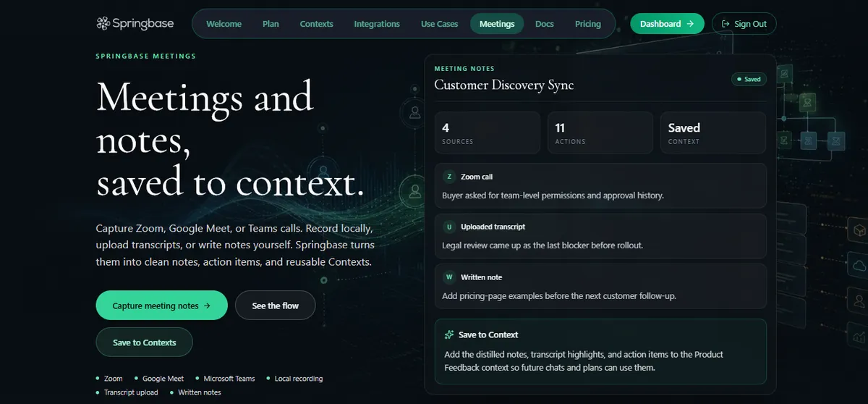Image resolution: width=868 pixels, height=404 pixels.
Task: Click the Microsoft Teams feature tag
Action: [225, 379]
